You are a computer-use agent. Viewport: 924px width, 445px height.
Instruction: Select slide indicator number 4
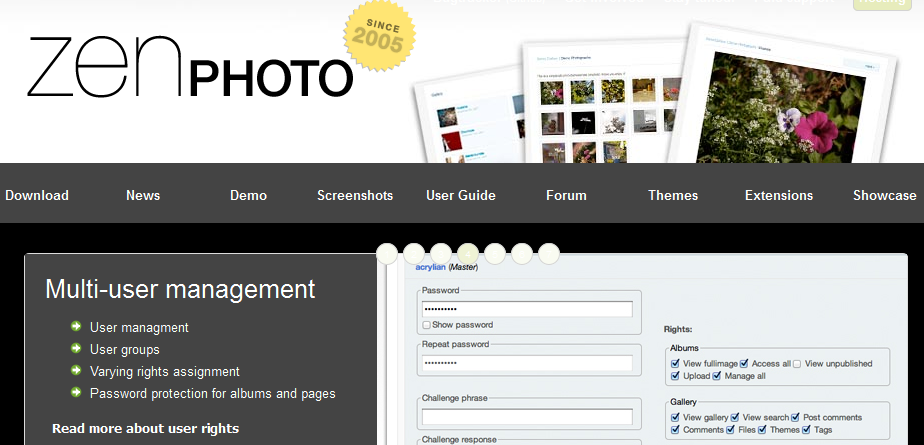tap(468, 254)
